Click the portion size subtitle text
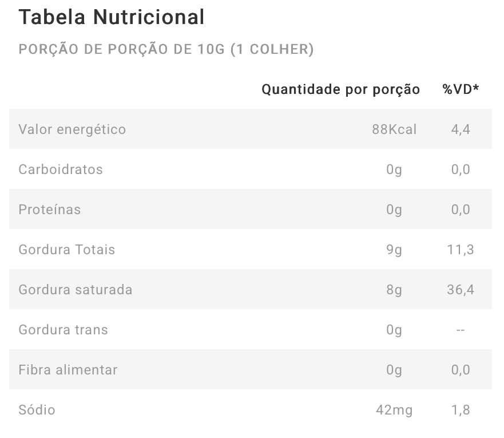This screenshot has width=504, height=438. (166, 49)
